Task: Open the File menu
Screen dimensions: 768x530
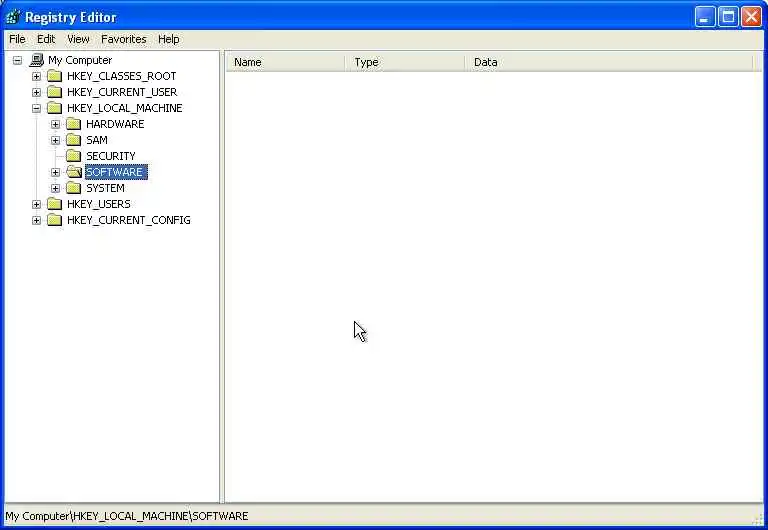Action: 17,39
